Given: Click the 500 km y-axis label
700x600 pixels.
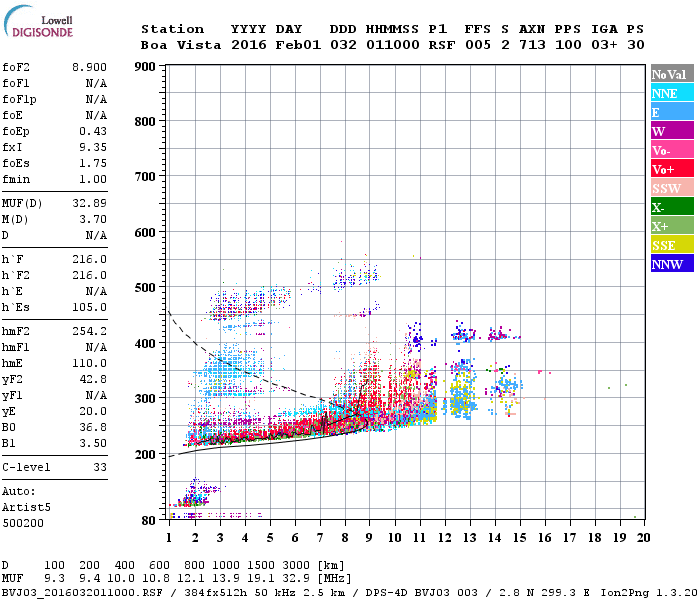Looking at the screenshot, I should tap(145, 288).
